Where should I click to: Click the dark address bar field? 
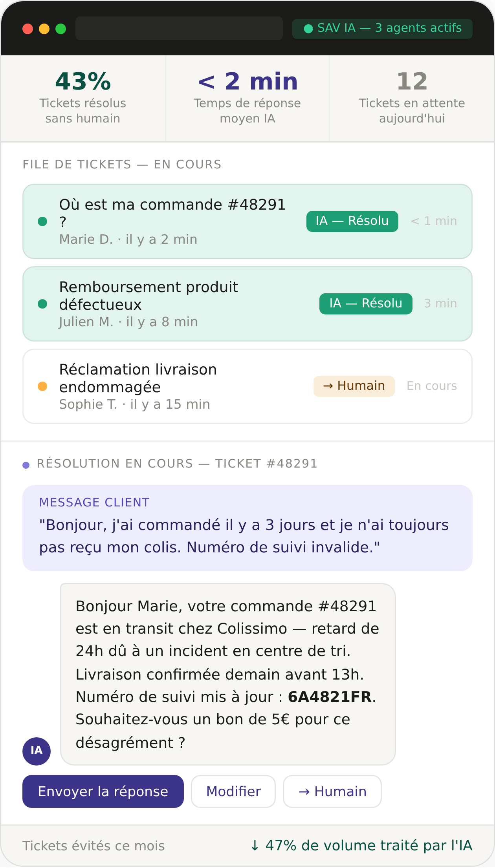pos(179,28)
